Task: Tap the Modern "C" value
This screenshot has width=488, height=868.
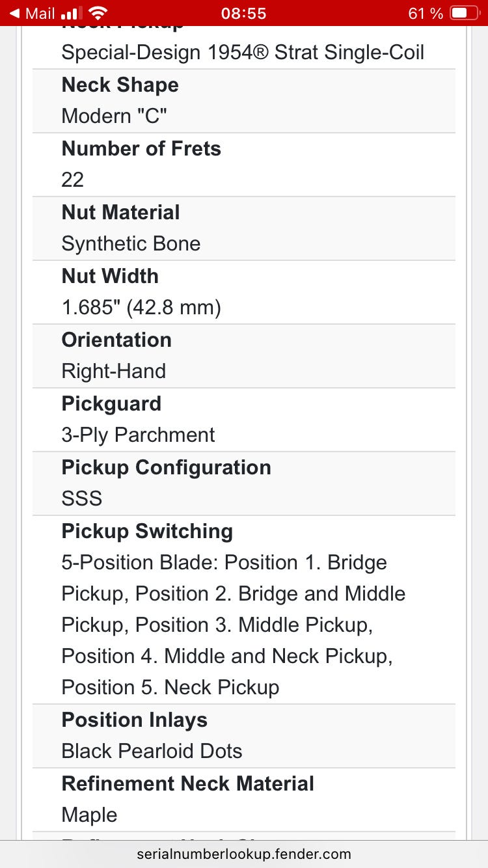Action: click(x=114, y=116)
